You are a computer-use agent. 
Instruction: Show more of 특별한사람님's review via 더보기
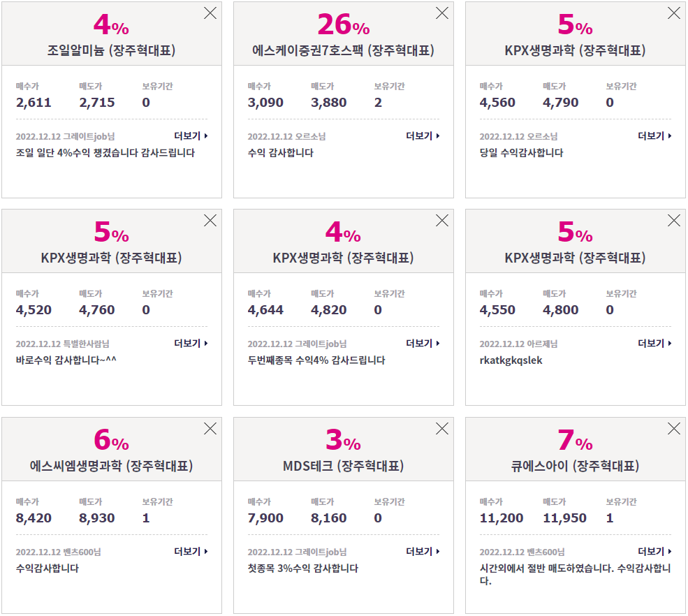(x=191, y=343)
